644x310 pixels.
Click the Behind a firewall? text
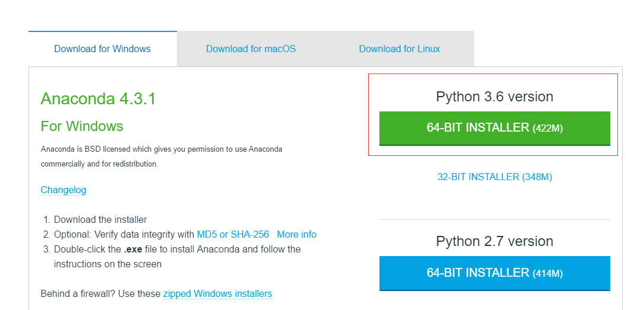point(80,293)
